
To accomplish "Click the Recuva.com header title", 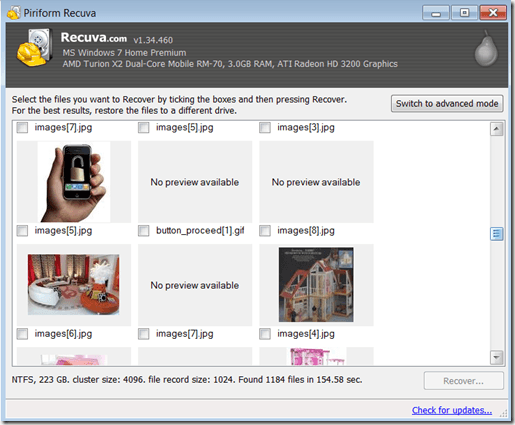I will click(94, 38).
